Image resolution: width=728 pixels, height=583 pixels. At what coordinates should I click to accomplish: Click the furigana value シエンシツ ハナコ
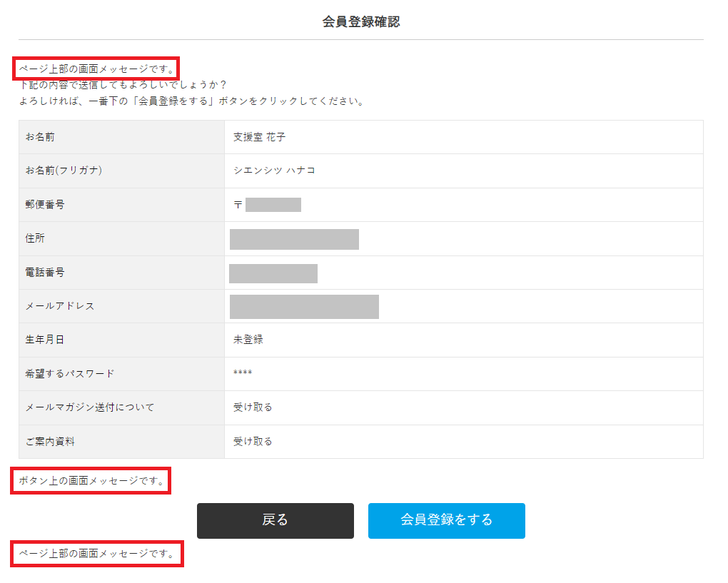pos(274,171)
